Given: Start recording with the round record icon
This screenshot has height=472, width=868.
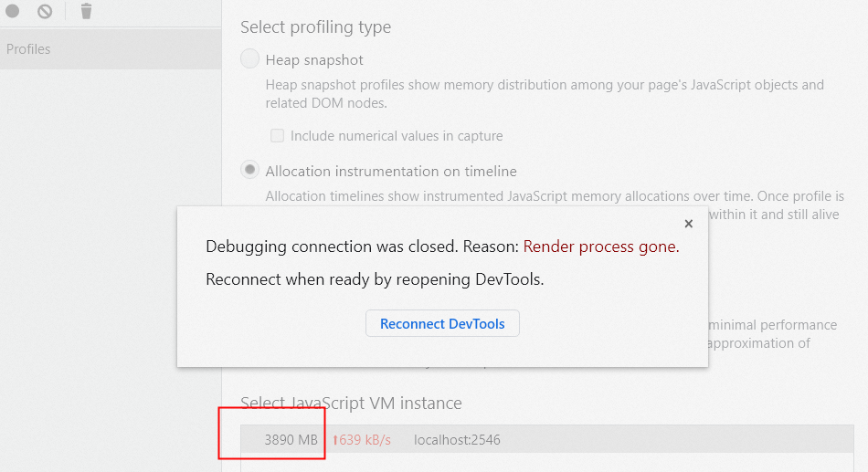Looking at the screenshot, I should tap(12, 11).
